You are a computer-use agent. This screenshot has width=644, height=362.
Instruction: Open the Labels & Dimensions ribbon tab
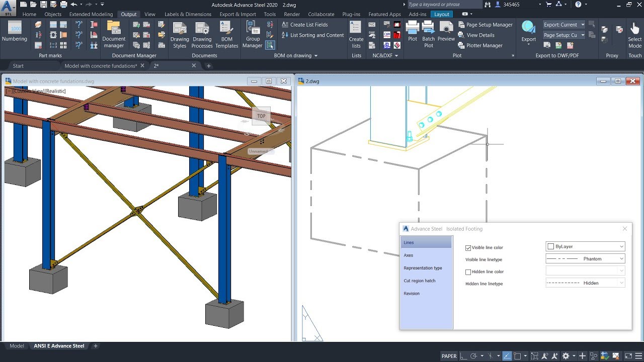click(x=188, y=14)
